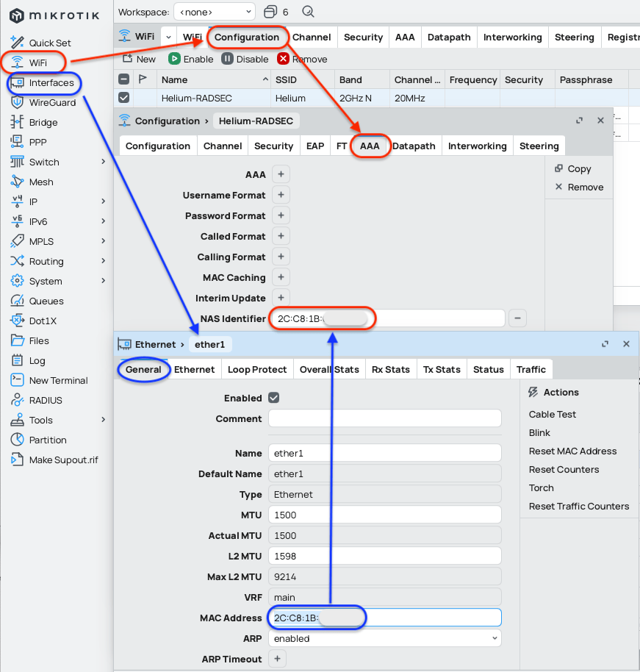Screen dimensions: 640x672
Task: Switch to the Loop Protect tab
Action: (x=257, y=370)
